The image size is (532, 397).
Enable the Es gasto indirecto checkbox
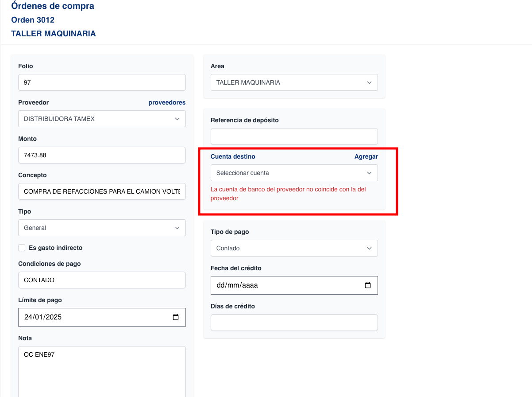click(22, 248)
